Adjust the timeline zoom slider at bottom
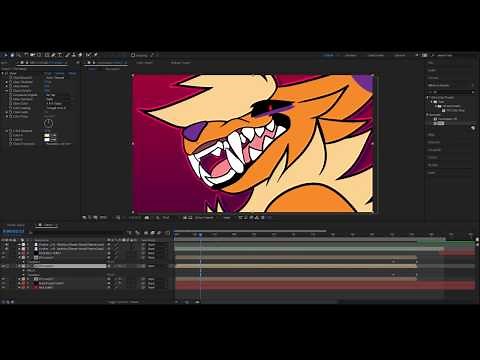The width and height of the screenshot is (480, 360). tap(187, 302)
